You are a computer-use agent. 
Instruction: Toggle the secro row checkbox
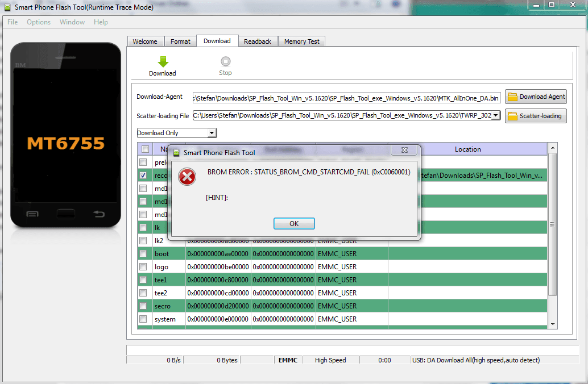(143, 306)
